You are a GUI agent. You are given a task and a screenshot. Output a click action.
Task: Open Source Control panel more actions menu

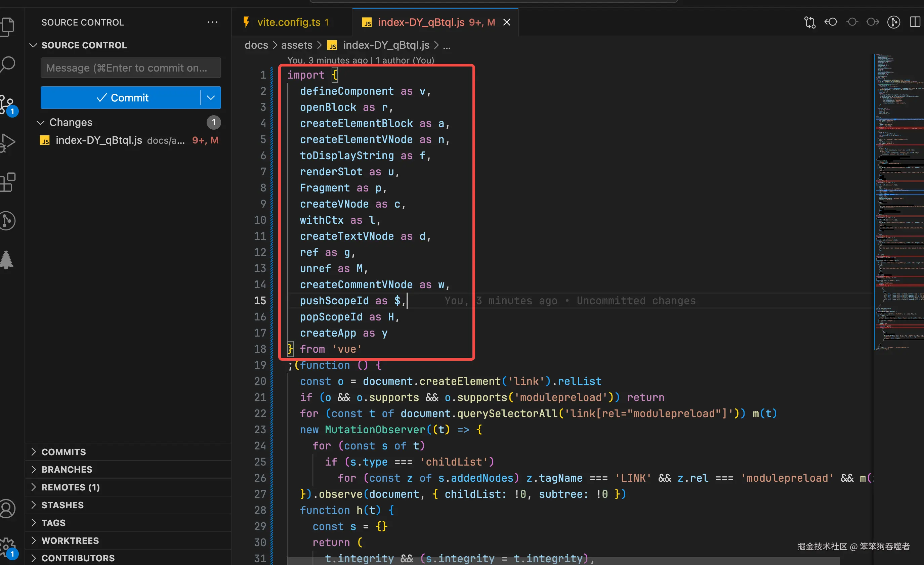click(x=212, y=23)
